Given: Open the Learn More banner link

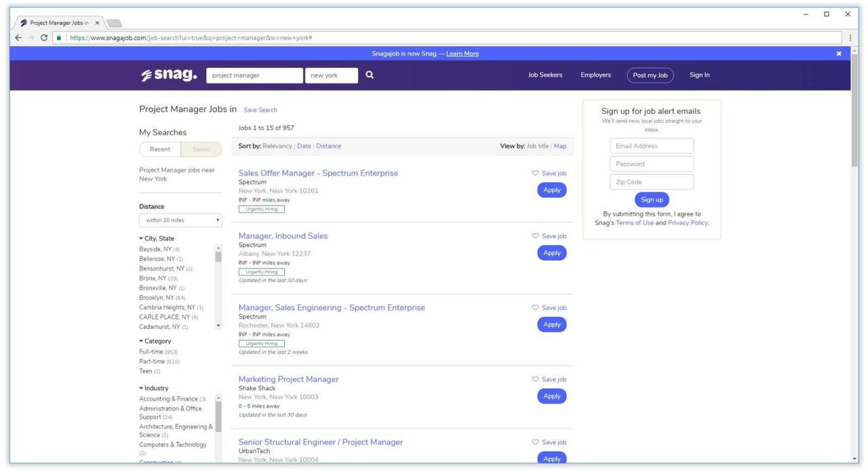Looking at the screenshot, I should (462, 54).
